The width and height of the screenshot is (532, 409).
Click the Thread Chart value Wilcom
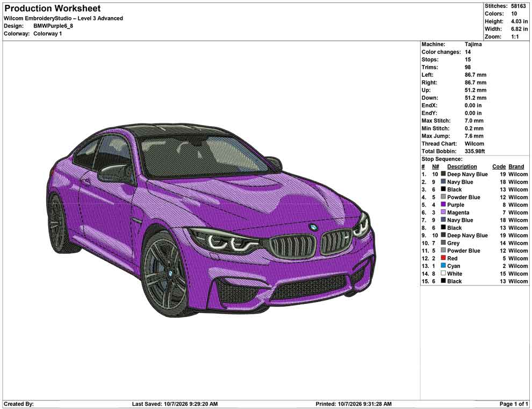(475, 144)
